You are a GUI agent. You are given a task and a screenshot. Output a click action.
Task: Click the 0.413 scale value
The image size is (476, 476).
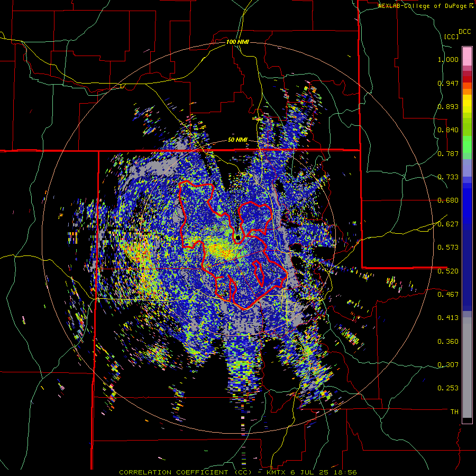448,318
